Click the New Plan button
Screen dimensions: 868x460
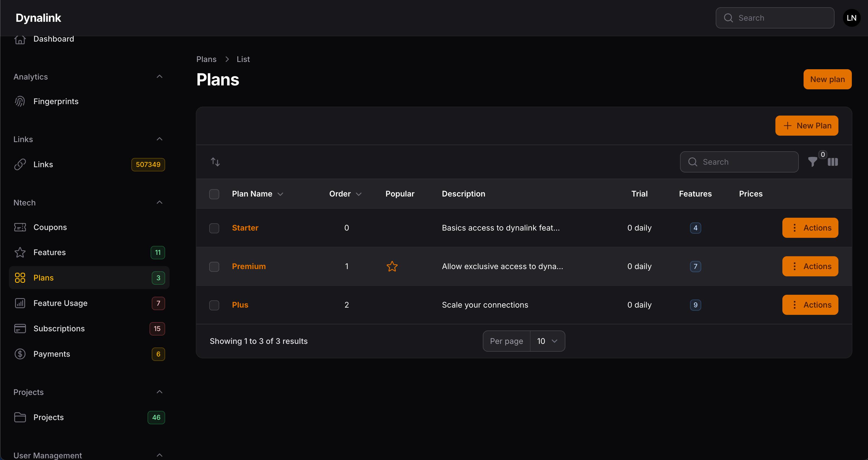pos(807,125)
